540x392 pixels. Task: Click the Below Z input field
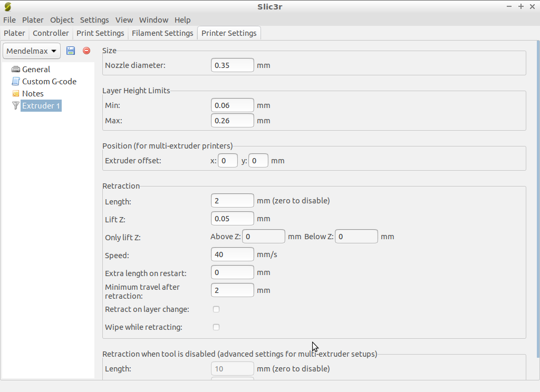click(x=356, y=237)
